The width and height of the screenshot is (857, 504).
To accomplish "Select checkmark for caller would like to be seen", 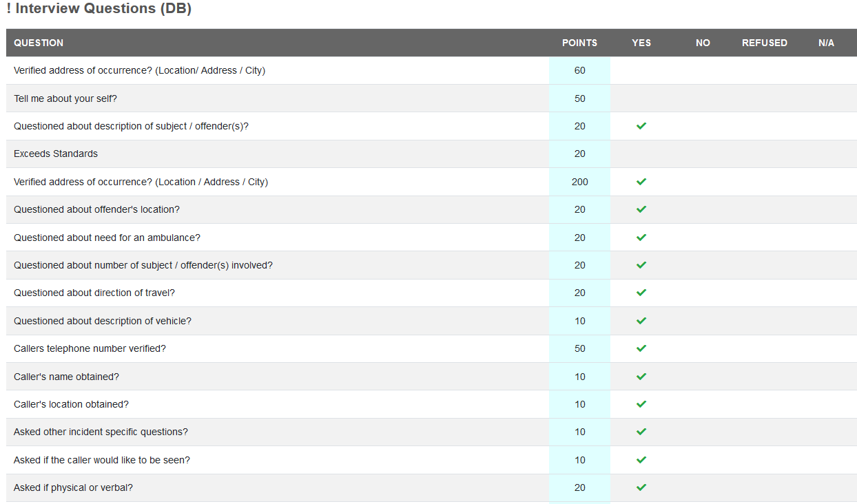I will 641,460.
